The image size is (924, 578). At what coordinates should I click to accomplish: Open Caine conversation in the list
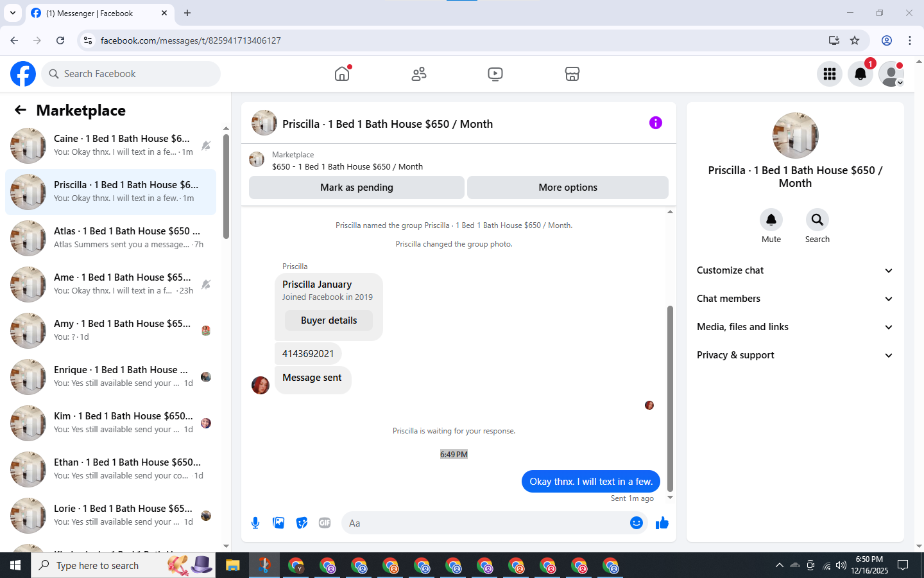point(110,146)
